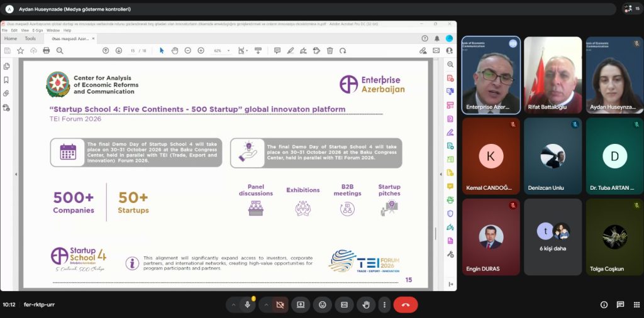Screen dimensions: 644x318
Task: Select the '6 kişi daha' participants tile
Action: (553, 237)
